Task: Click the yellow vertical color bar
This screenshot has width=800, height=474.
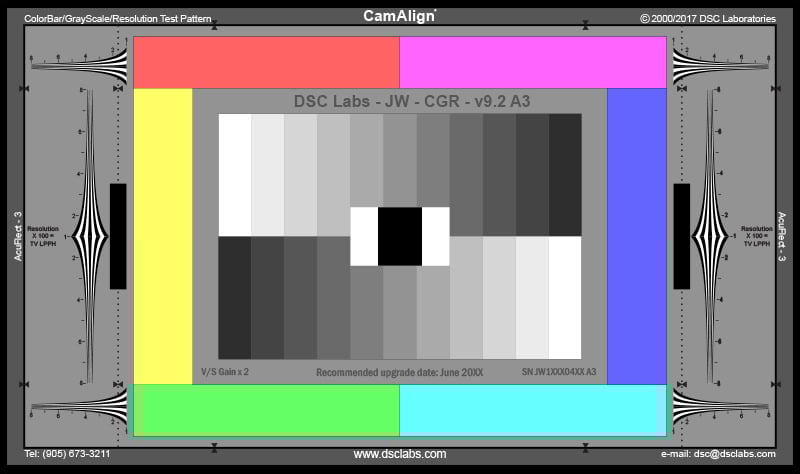Action: pyautogui.click(x=163, y=236)
